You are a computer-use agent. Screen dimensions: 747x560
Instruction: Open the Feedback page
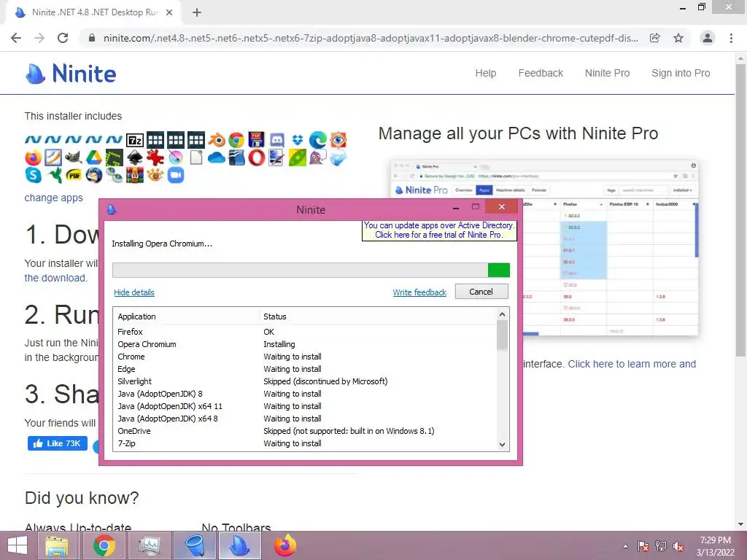541,73
